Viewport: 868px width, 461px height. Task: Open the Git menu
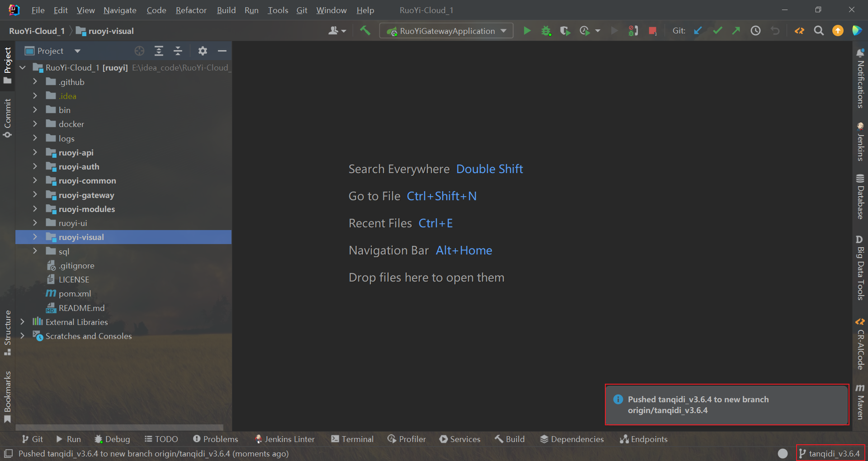tap(302, 10)
